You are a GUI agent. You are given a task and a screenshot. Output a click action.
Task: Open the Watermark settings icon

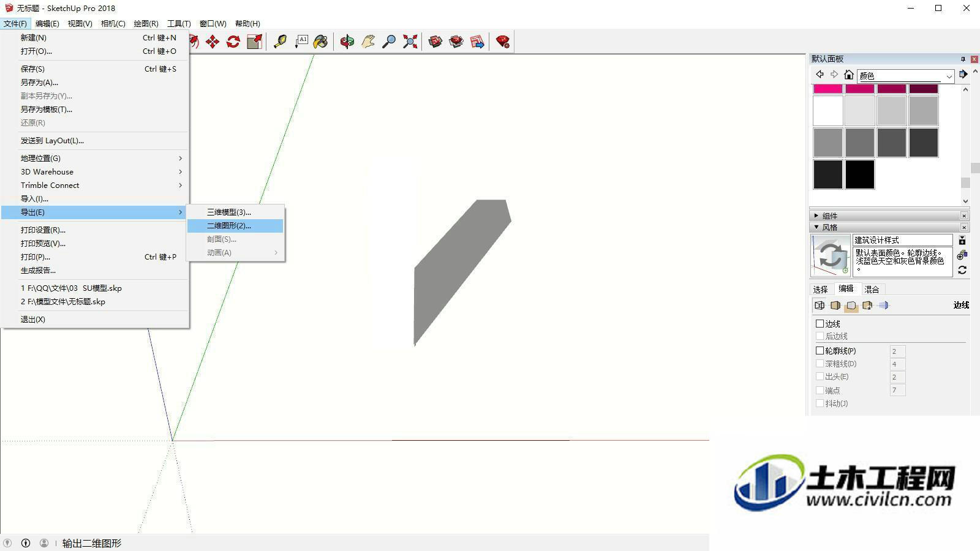867,305
